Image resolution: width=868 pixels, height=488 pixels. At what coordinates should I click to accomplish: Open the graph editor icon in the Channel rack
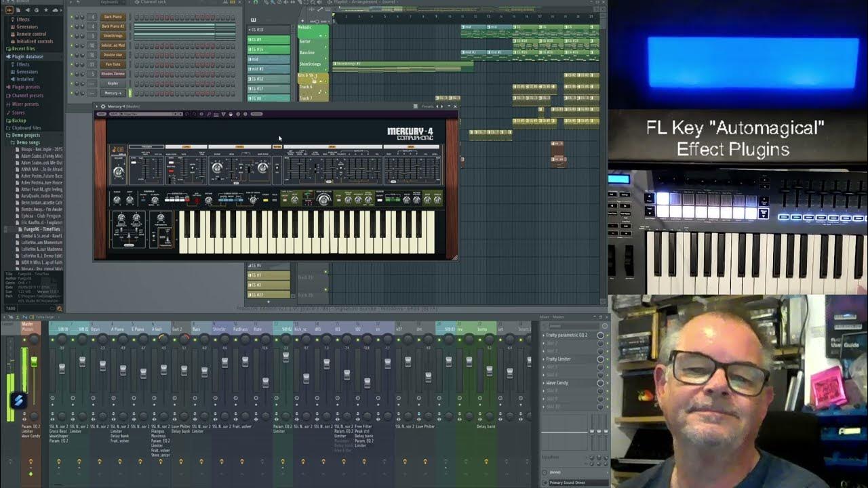tap(225, 3)
